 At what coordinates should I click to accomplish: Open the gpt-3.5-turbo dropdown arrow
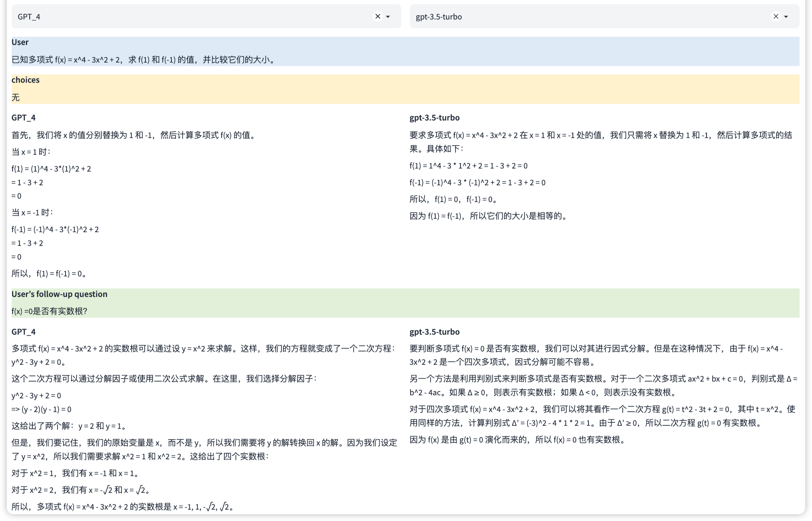[x=786, y=17]
